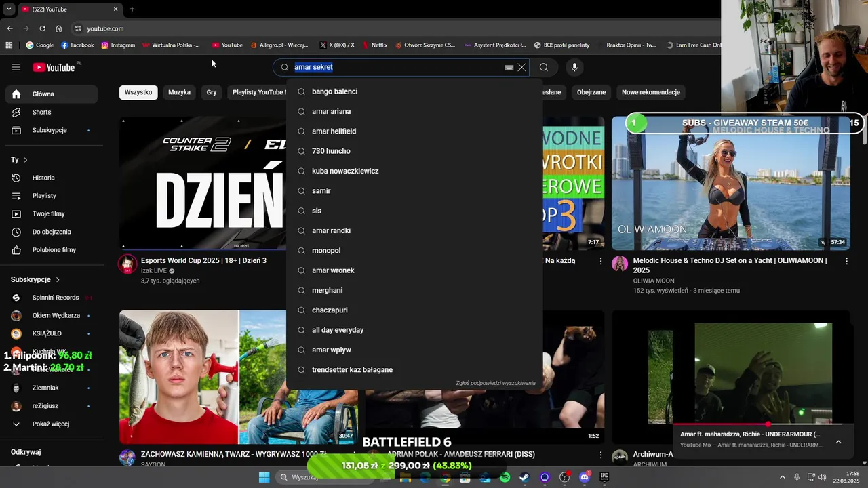
Task: Choose suggestion 'kuba nowaczkiewicz'
Action: (x=414, y=171)
